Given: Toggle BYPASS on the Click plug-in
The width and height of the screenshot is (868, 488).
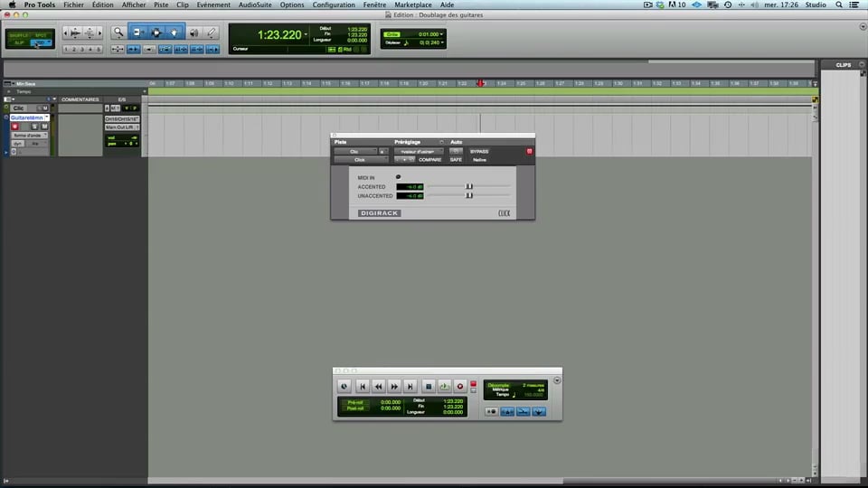Looking at the screenshot, I should tap(478, 151).
